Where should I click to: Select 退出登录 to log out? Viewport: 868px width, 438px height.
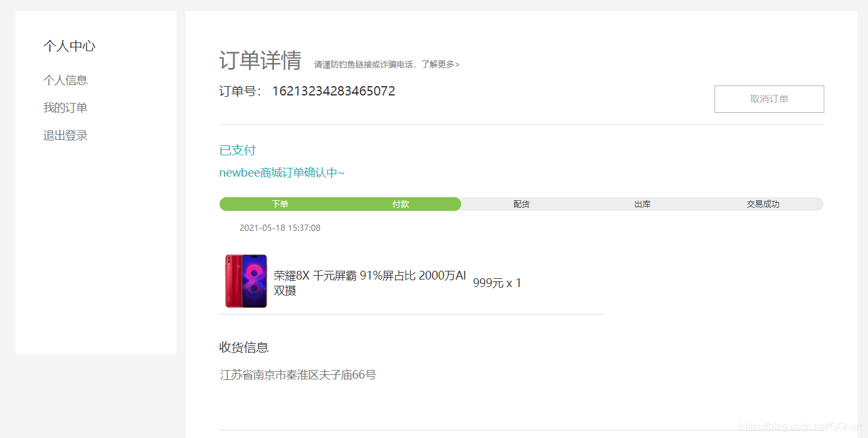point(65,135)
